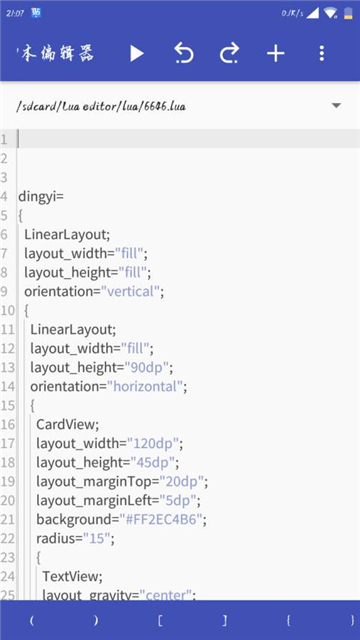360x640 pixels.
Task: Click the "#FF2EC4B6" background color value
Action: (163, 520)
